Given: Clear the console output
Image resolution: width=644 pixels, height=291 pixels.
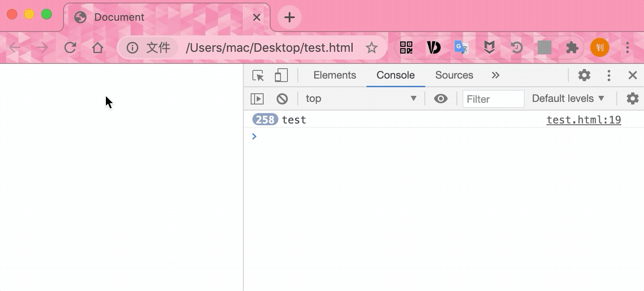Looking at the screenshot, I should pos(282,99).
